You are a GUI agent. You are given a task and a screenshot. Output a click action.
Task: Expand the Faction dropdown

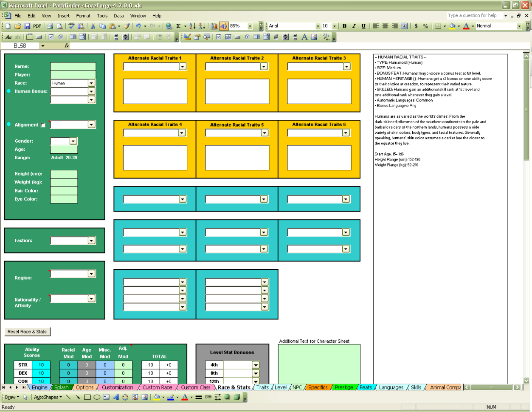91,240
